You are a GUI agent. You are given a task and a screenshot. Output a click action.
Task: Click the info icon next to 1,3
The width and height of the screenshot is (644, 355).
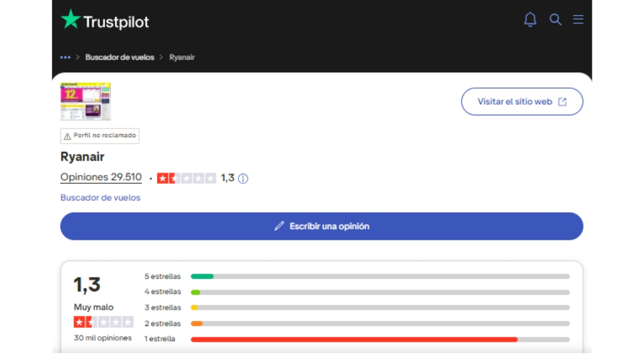pyautogui.click(x=243, y=178)
